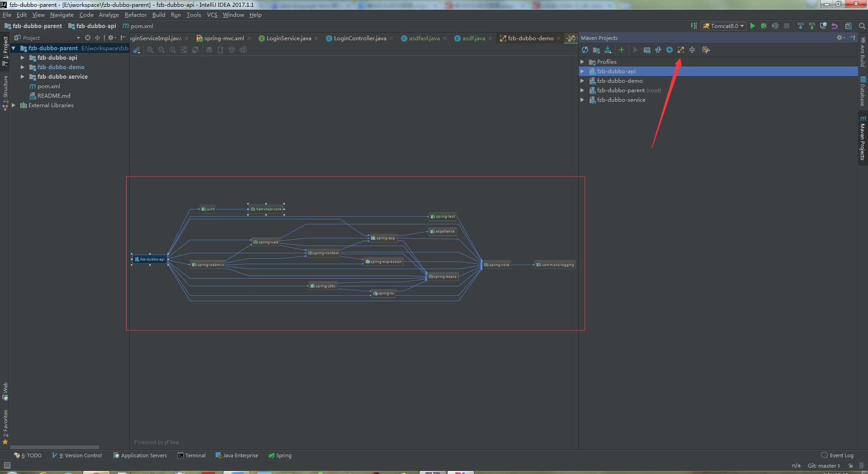Run Tomcat8.0 with green play button
The image size is (868, 474).
[753, 26]
